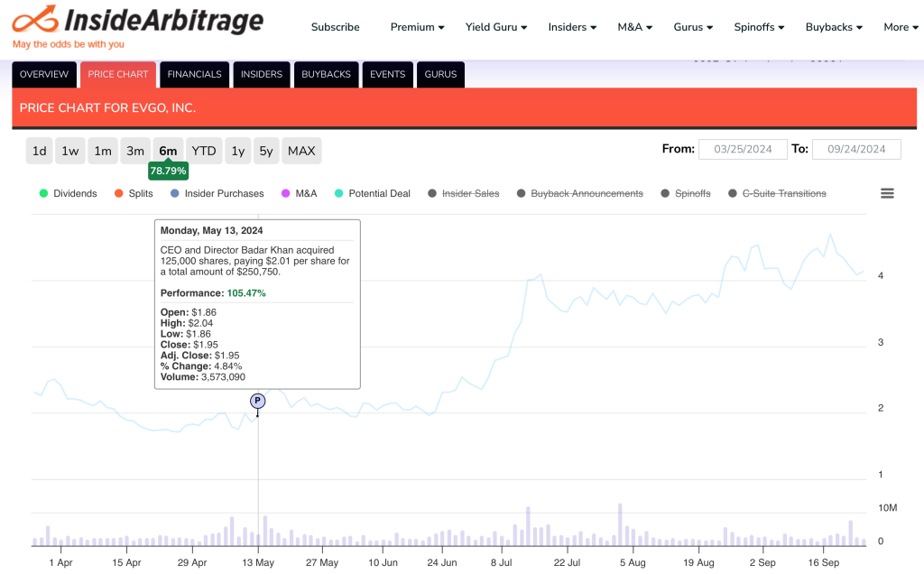Hide the Insider Purchases series

point(217,193)
